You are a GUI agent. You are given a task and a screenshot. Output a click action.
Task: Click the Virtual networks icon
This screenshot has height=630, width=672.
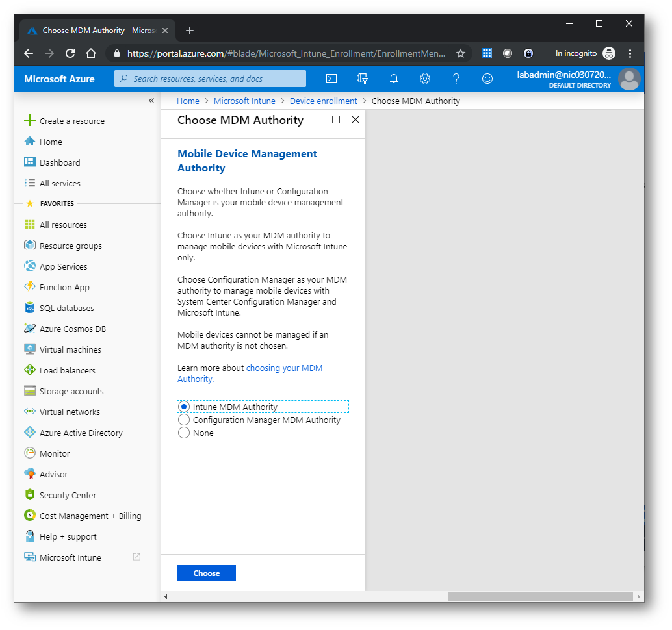click(x=30, y=411)
